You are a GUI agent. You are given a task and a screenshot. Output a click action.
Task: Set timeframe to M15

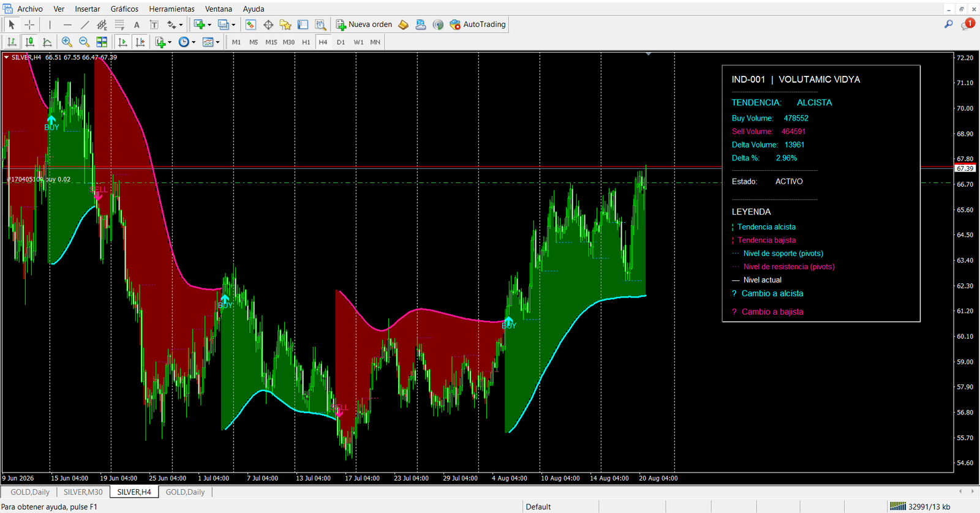pos(271,42)
